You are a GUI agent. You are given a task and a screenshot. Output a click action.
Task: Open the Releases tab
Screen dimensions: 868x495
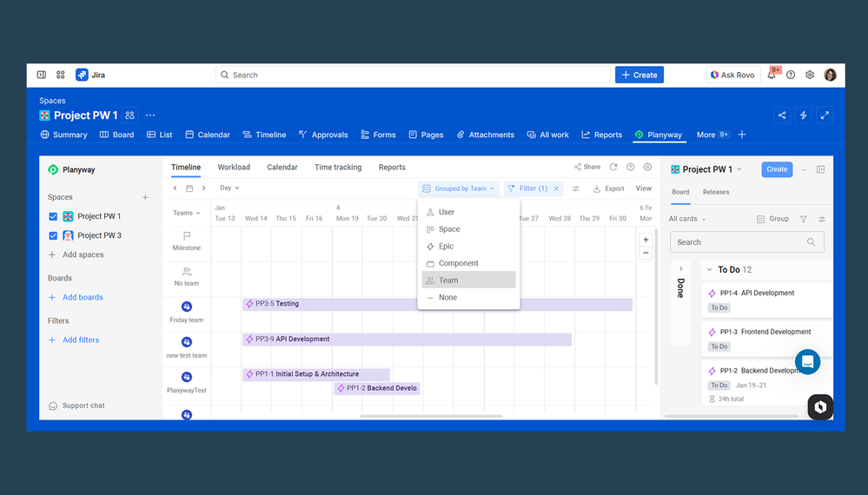pos(716,192)
